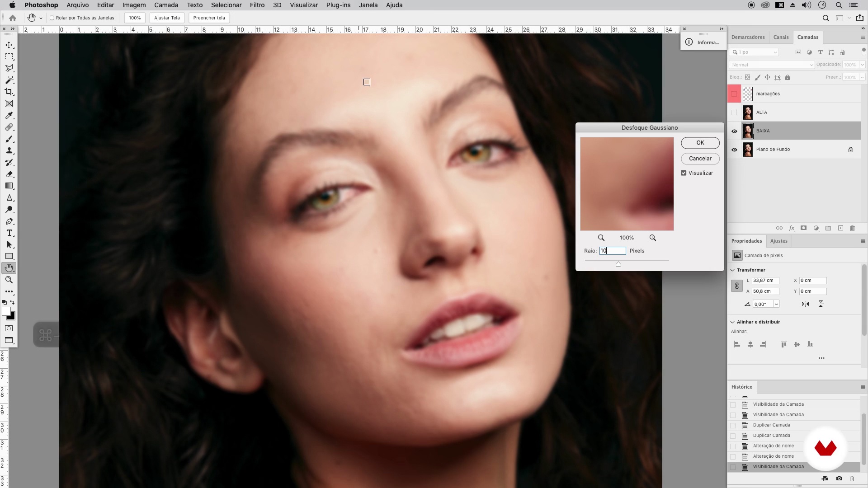Hide the Plano de Fundo layer

click(x=734, y=150)
